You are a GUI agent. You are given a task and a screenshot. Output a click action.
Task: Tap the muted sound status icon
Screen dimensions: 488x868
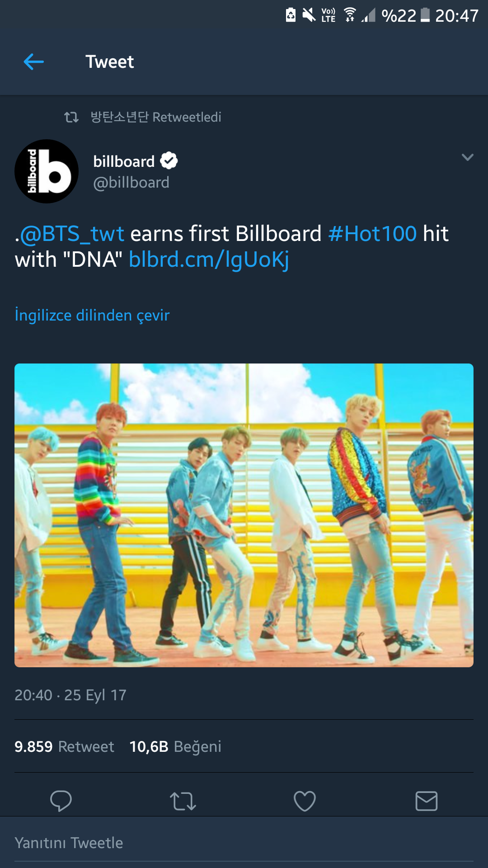(309, 15)
